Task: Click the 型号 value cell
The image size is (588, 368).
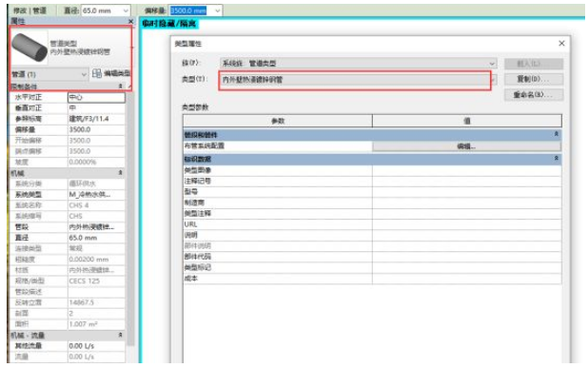Action: [467, 192]
